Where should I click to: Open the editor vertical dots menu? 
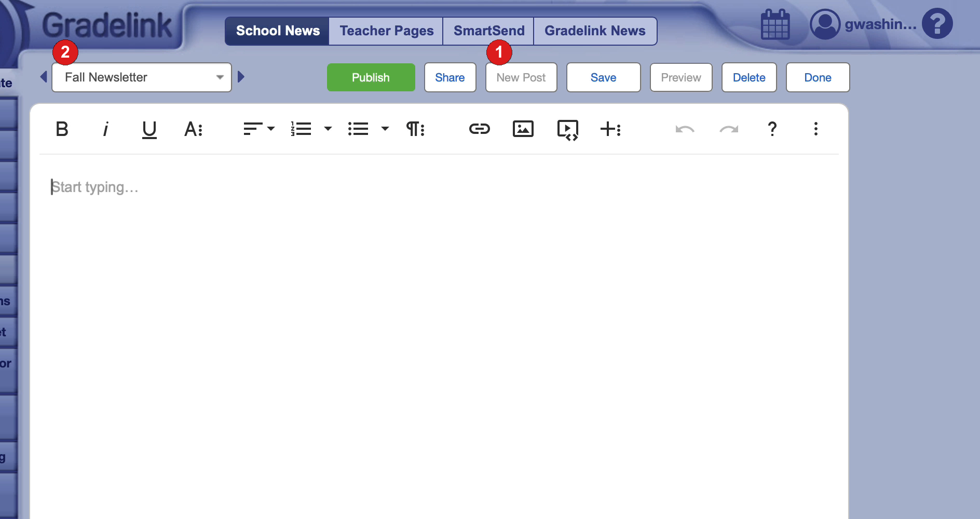click(816, 129)
